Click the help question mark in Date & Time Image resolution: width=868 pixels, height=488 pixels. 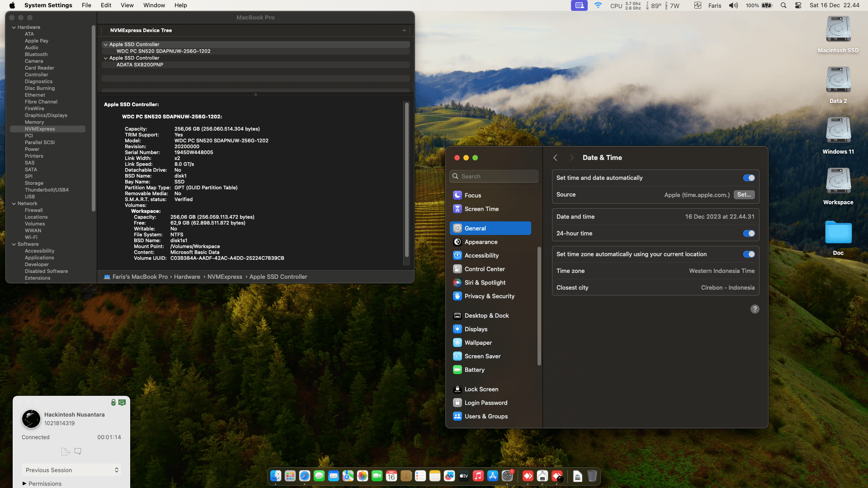(755, 309)
